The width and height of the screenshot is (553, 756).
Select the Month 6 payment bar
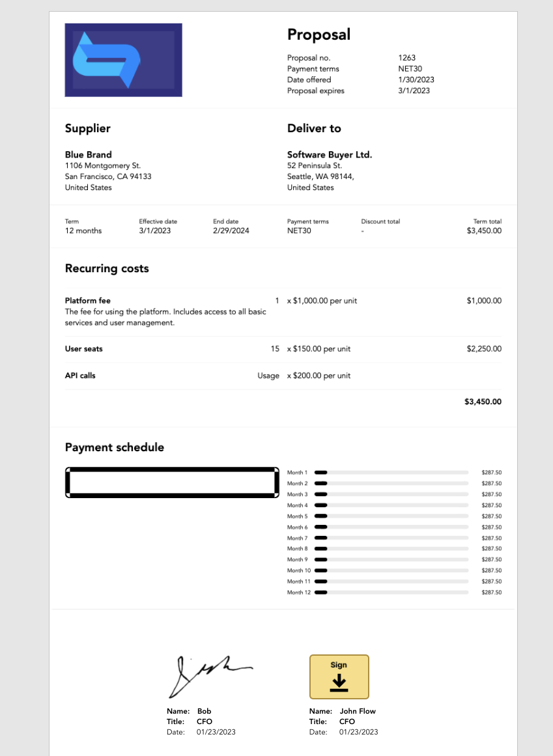click(391, 527)
